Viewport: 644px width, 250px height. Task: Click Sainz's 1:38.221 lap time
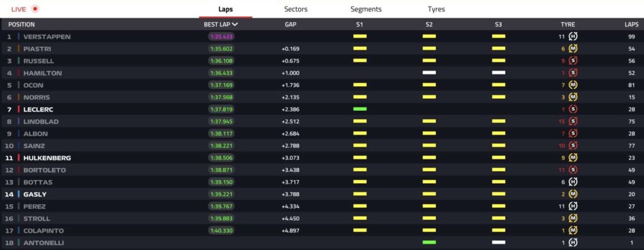tap(221, 145)
